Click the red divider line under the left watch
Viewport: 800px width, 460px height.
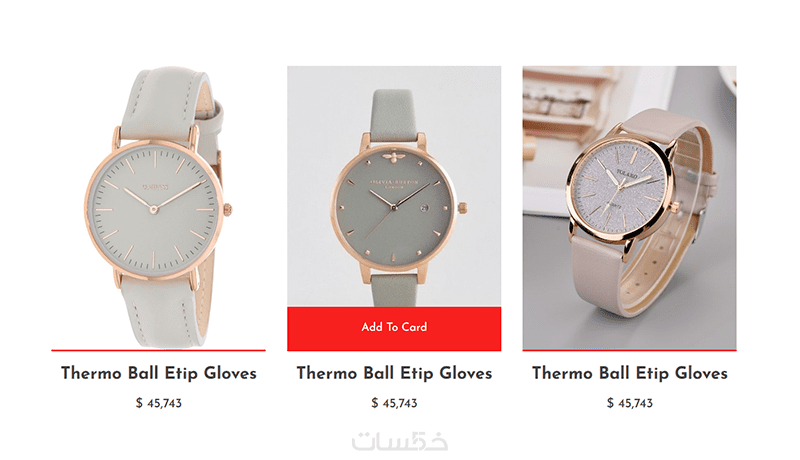coord(158,350)
